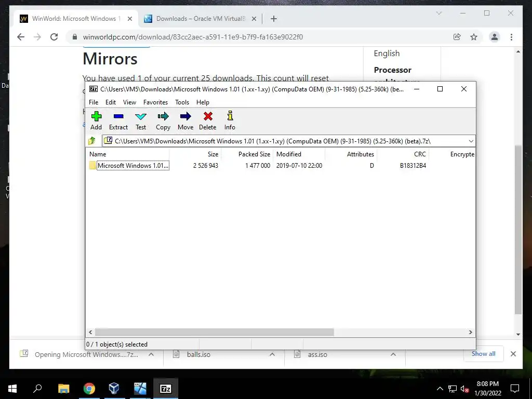This screenshot has width=532, height=399.
Task: Click the Add button in 7-Zip toolbar
Action: coord(96,121)
